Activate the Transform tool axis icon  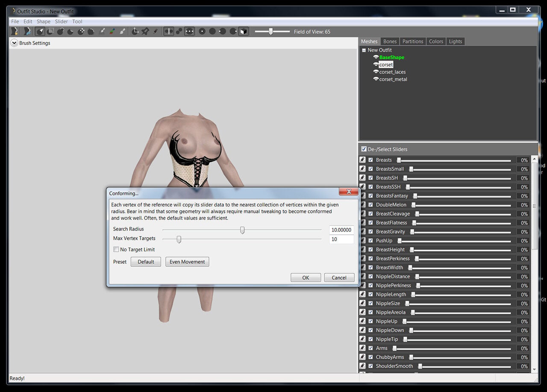click(135, 31)
